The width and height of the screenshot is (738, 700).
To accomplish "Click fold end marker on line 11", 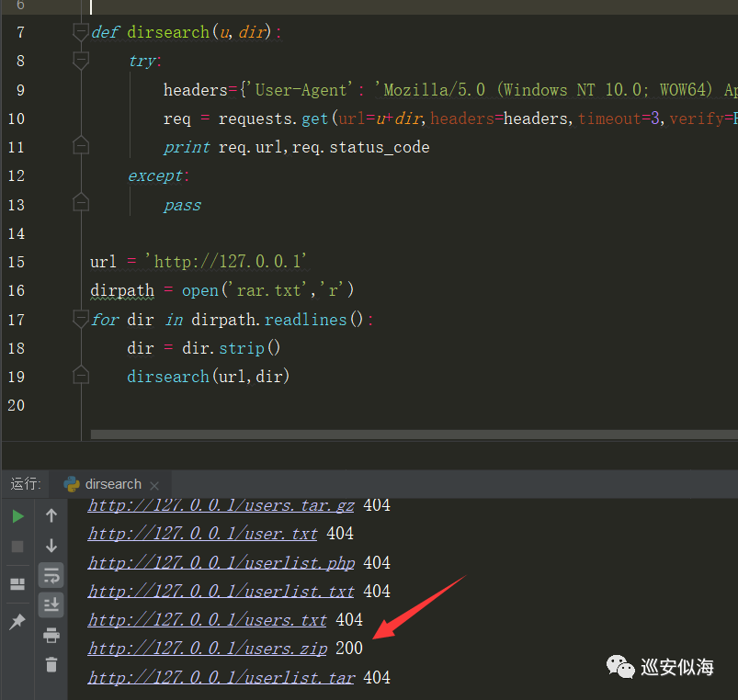I will [81, 146].
